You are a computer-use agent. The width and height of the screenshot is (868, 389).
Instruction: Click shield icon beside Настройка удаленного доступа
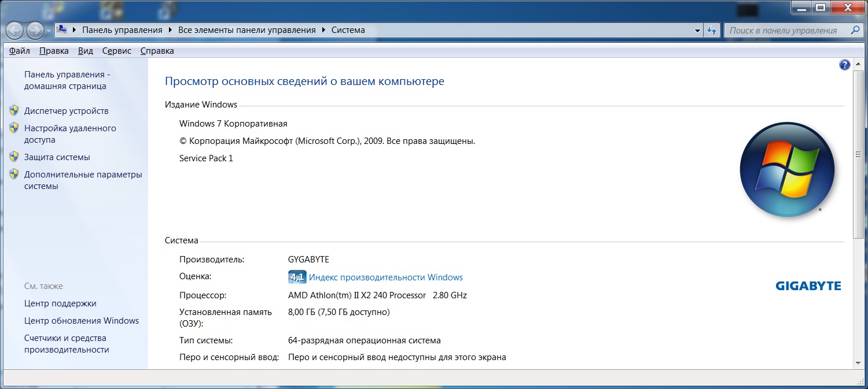(14, 128)
